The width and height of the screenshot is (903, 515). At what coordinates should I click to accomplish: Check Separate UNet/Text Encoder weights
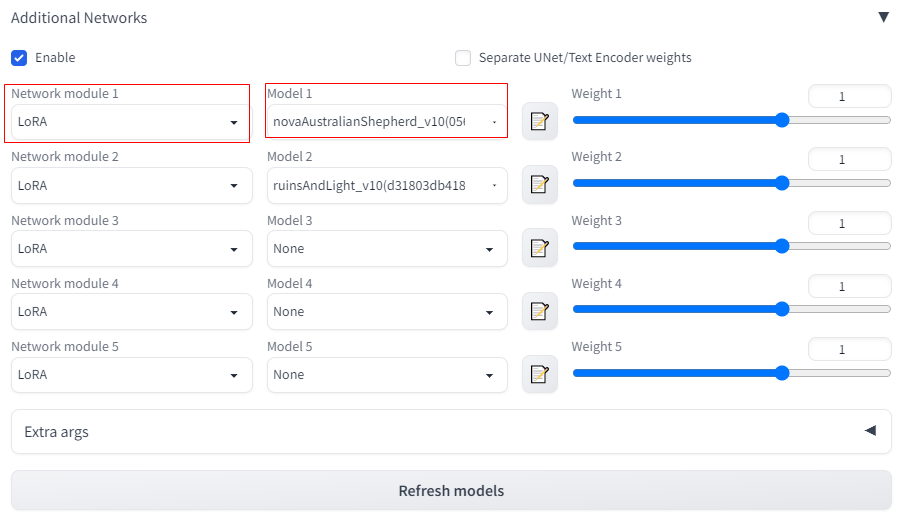[x=463, y=58]
